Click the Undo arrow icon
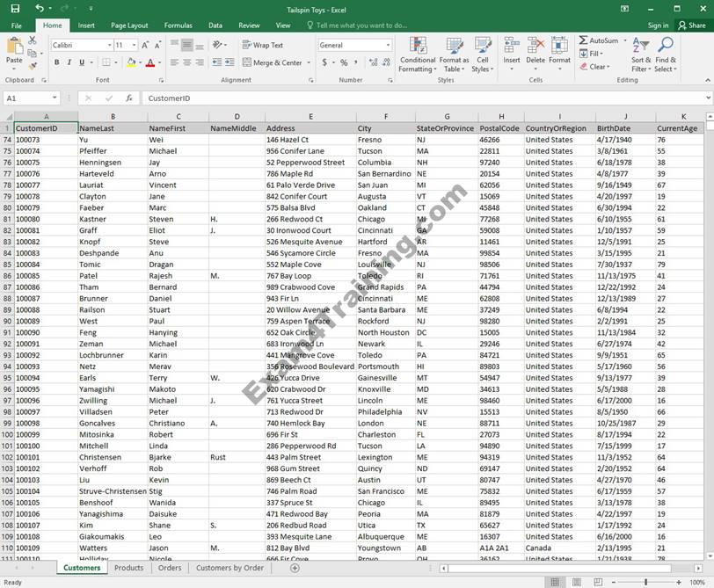The height and width of the screenshot is (588, 714). [x=39, y=8]
